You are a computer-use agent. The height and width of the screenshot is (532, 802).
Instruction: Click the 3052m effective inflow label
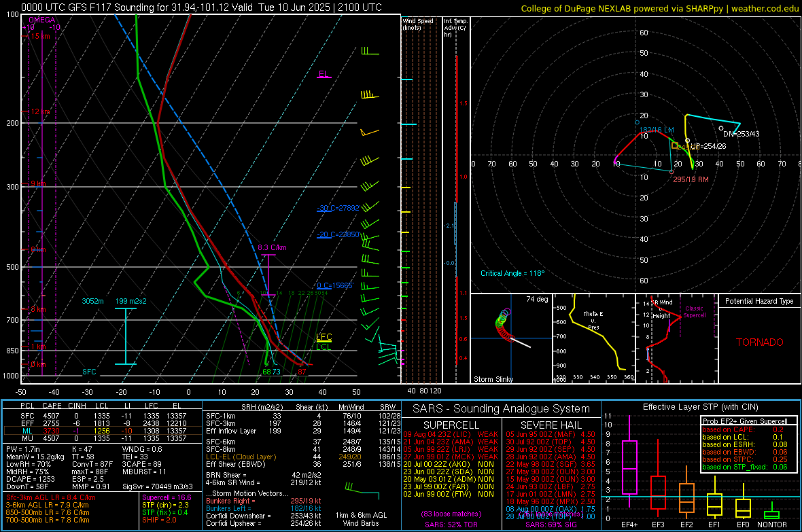click(92, 301)
